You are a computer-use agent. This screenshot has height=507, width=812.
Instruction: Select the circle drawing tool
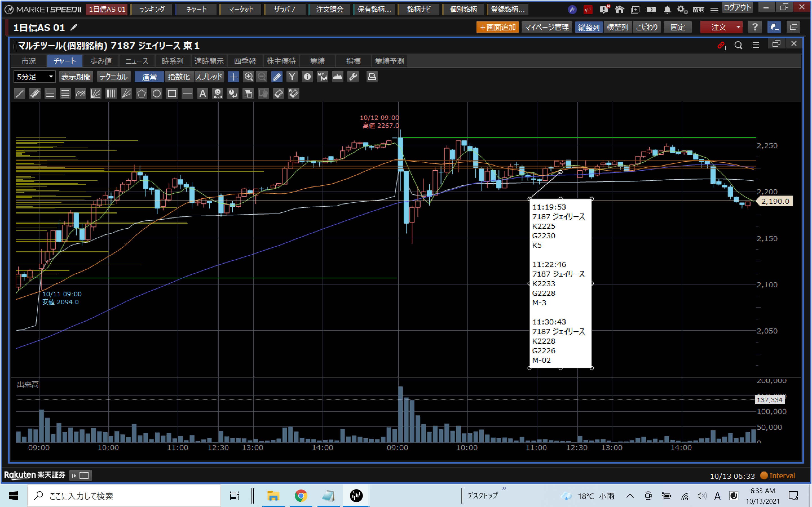pos(157,94)
